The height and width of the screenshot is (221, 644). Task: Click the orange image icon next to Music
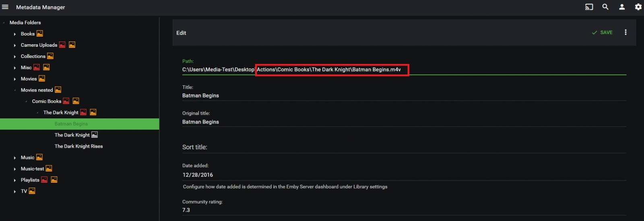39,157
